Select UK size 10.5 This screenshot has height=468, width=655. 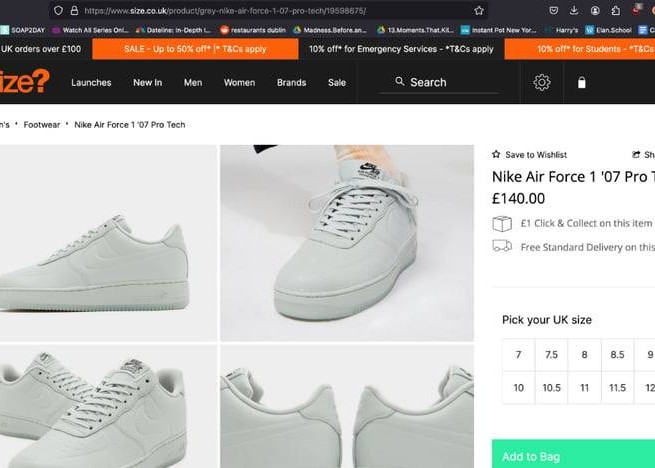tap(551, 388)
